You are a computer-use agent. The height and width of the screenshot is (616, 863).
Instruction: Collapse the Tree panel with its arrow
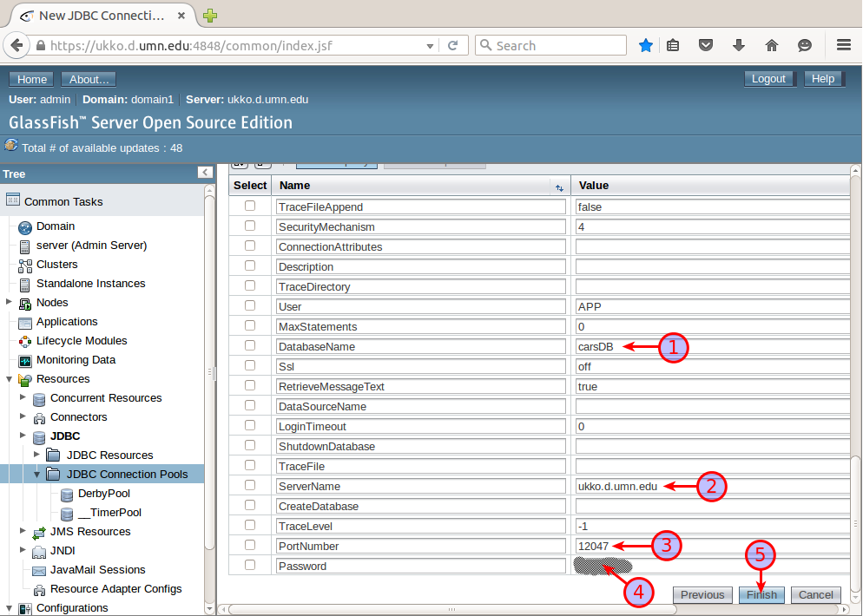[205, 173]
